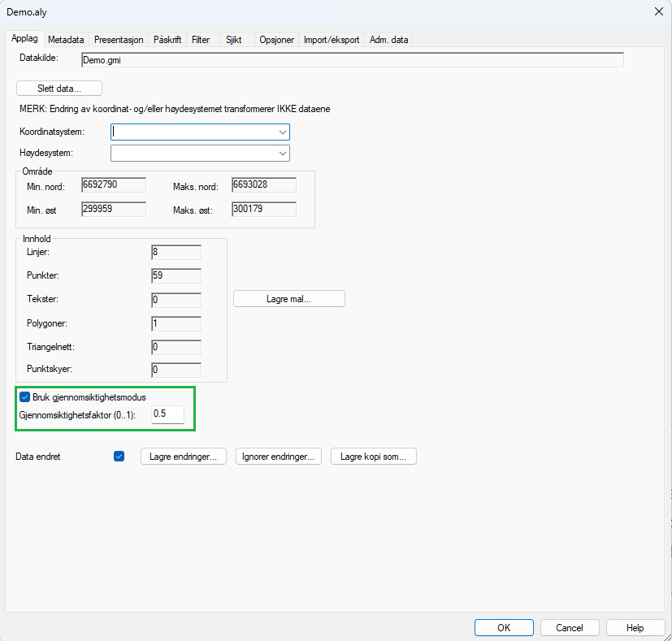Enable the Bruk gjennomsiktighetsmodus checkbox
672x641 pixels.
point(24,397)
